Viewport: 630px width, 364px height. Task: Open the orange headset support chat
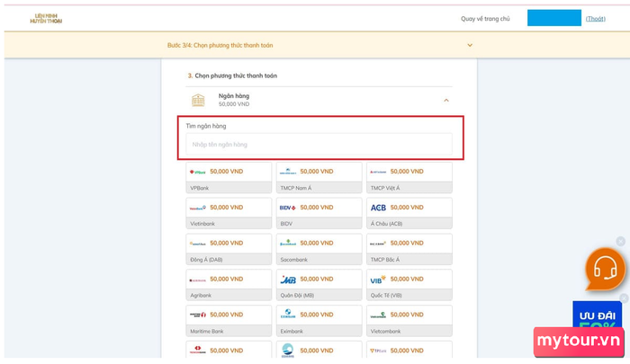(605, 269)
